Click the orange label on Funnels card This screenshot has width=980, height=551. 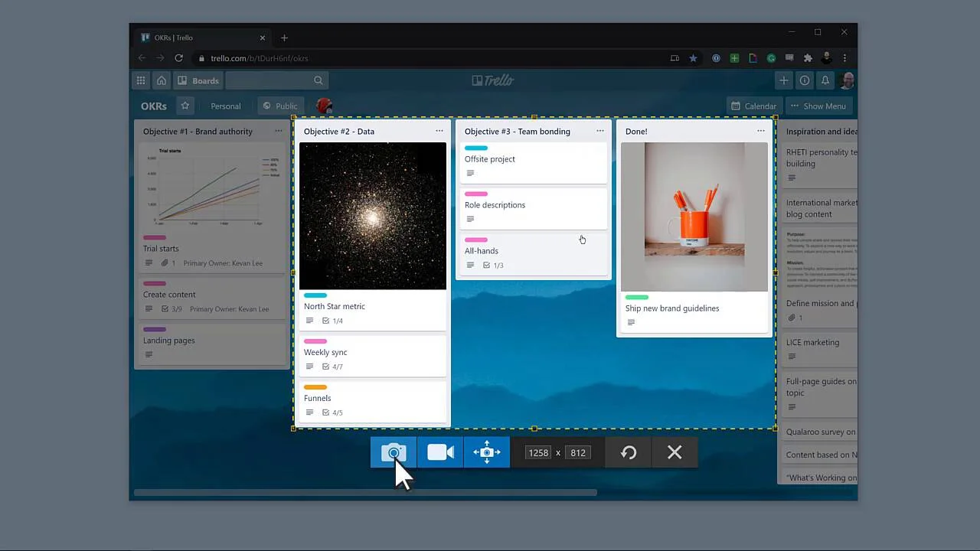[x=315, y=387]
